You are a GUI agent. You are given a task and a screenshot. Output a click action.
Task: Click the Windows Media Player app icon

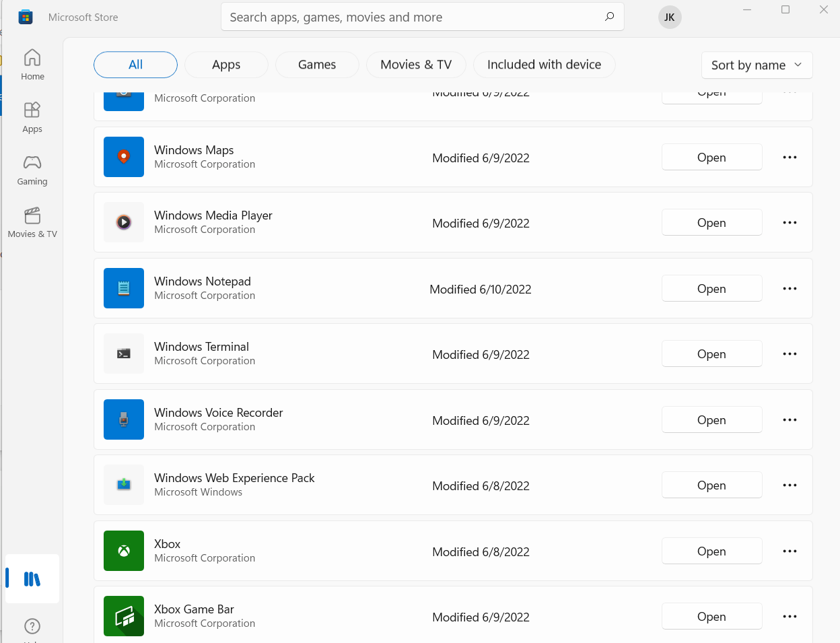[124, 222]
